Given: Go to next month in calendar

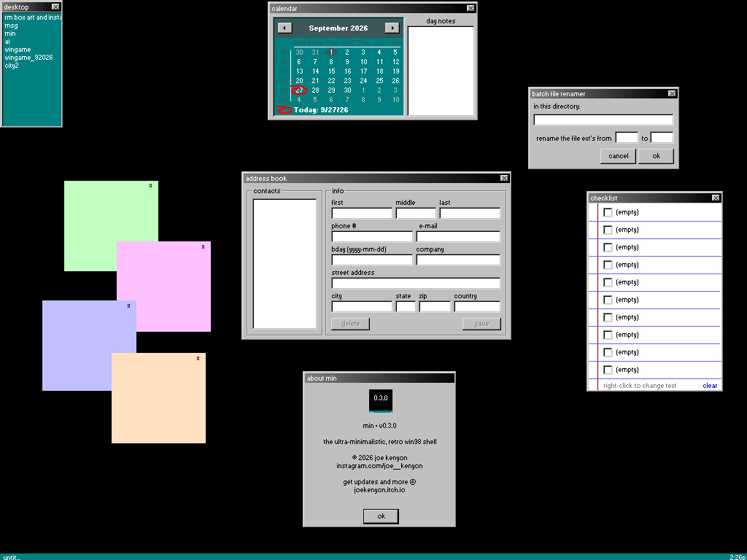Looking at the screenshot, I should tap(392, 28).
